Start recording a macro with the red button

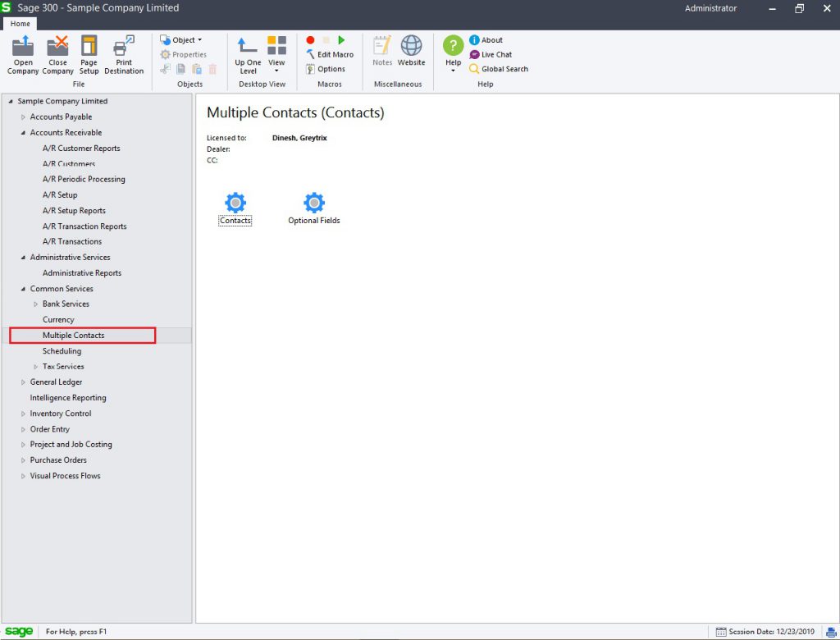tap(310, 40)
